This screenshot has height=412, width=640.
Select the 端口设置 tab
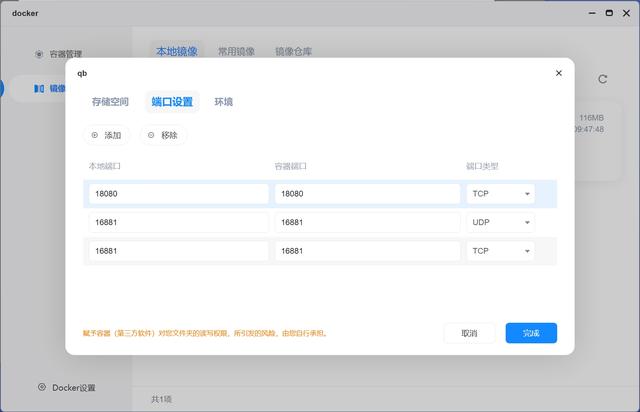pos(172,102)
